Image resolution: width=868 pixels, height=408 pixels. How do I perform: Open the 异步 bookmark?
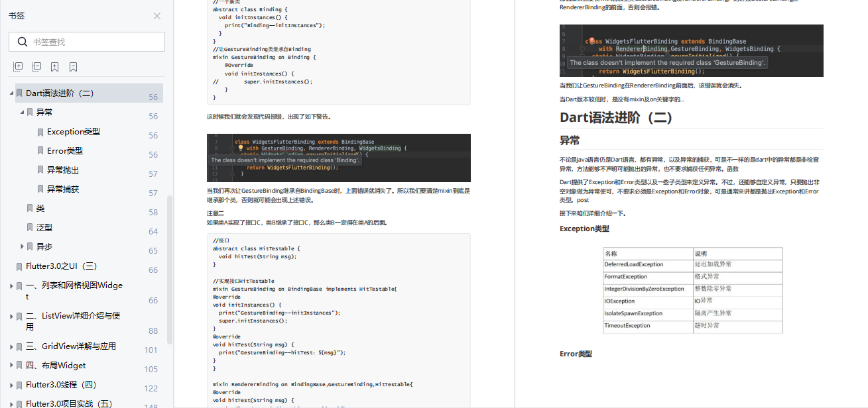[x=44, y=246]
